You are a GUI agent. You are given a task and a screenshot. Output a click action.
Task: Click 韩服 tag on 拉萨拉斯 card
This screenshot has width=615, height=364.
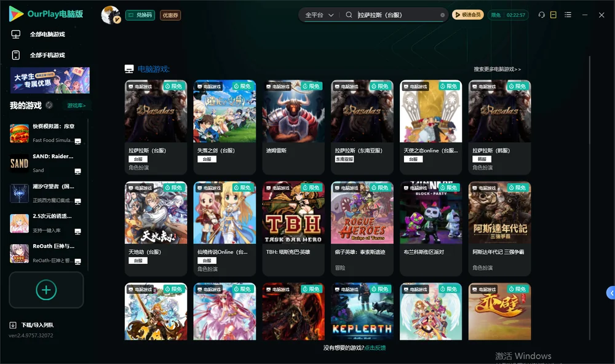click(x=482, y=159)
